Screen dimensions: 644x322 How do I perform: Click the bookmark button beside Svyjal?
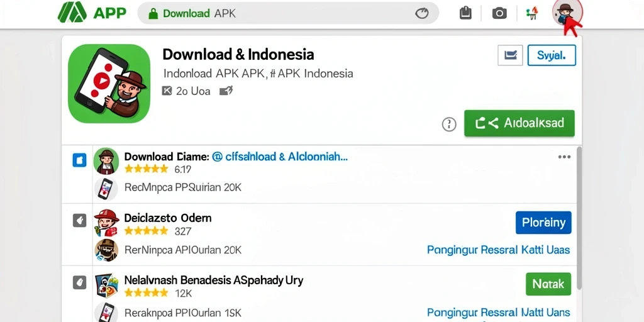(510, 55)
